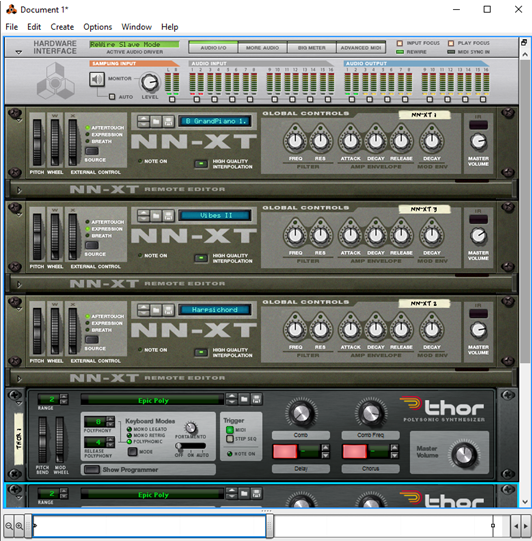Click the Thor Comb Freq knob
The width and height of the screenshot is (532, 541).
tap(371, 412)
